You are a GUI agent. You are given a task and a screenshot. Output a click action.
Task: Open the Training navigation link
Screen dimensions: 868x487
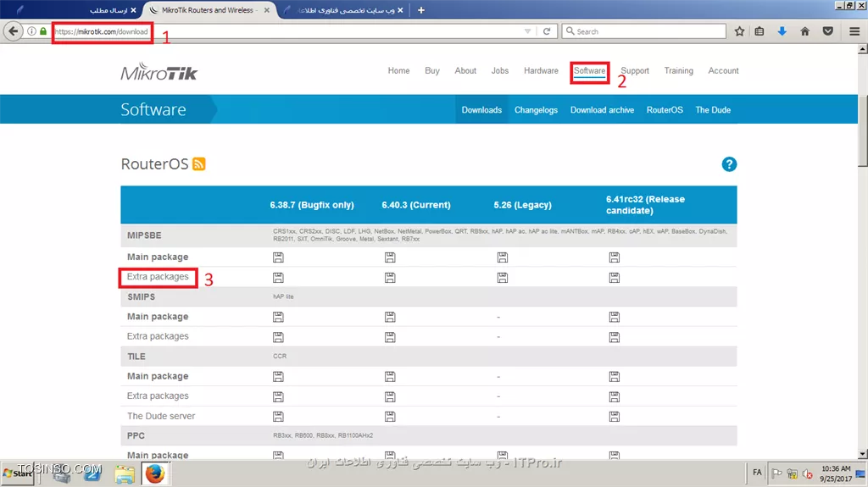tap(678, 71)
